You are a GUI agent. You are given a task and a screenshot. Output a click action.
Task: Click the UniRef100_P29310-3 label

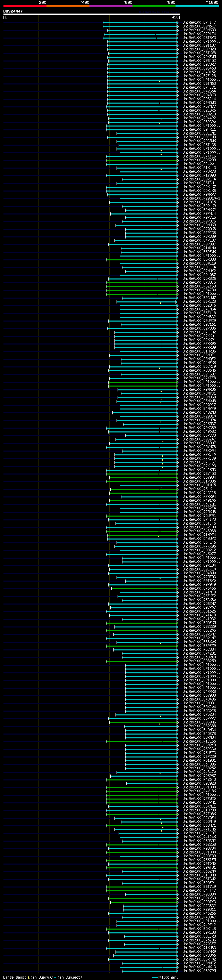[x=201, y=198]
